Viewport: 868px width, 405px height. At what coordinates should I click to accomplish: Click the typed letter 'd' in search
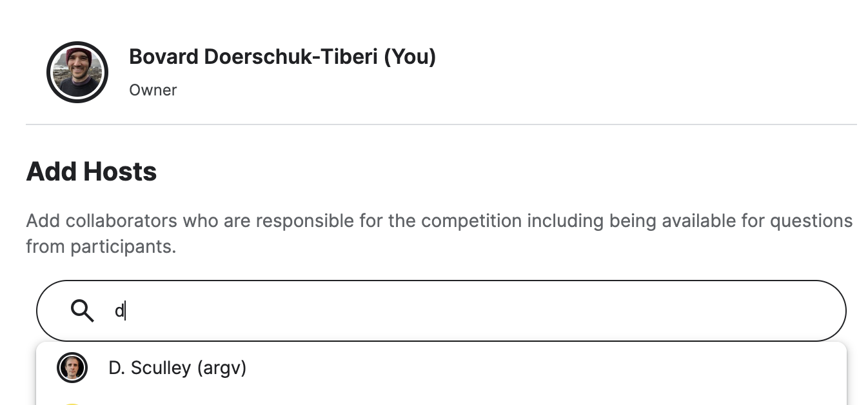119,311
